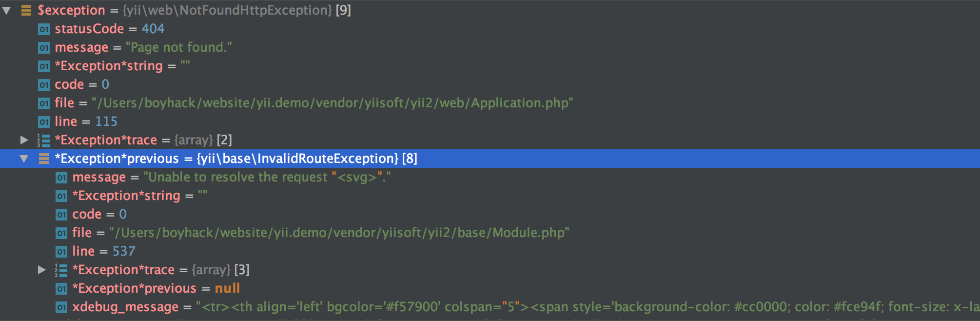980x321 pixels.
Task: Click the xdebug_message field icon
Action: pyautogui.click(x=61, y=307)
